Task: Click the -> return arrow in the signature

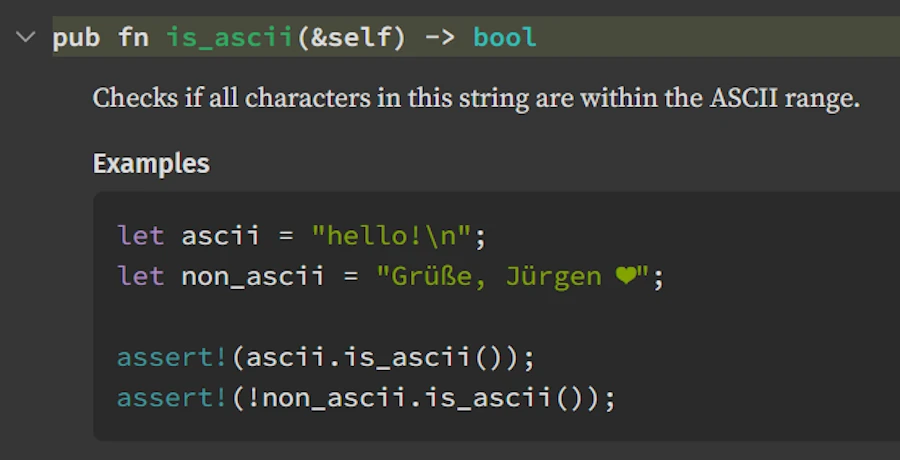Action: (x=439, y=38)
